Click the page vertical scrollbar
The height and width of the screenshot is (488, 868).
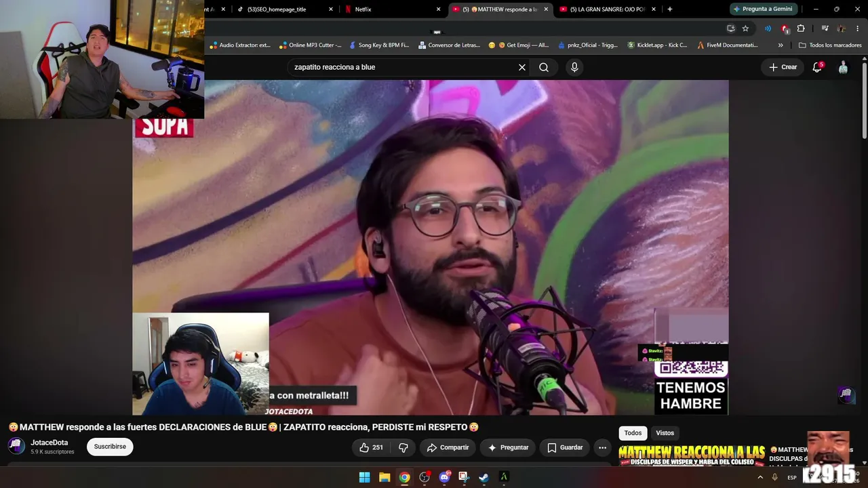865,102
